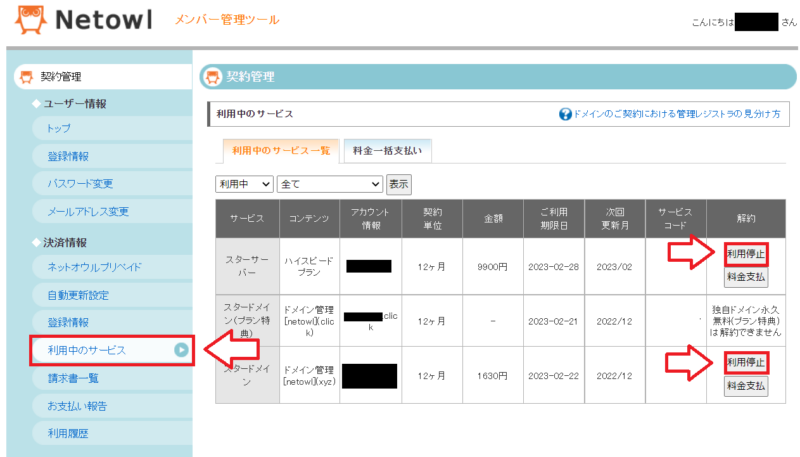Go to トップ in the sidebar

tap(59, 128)
